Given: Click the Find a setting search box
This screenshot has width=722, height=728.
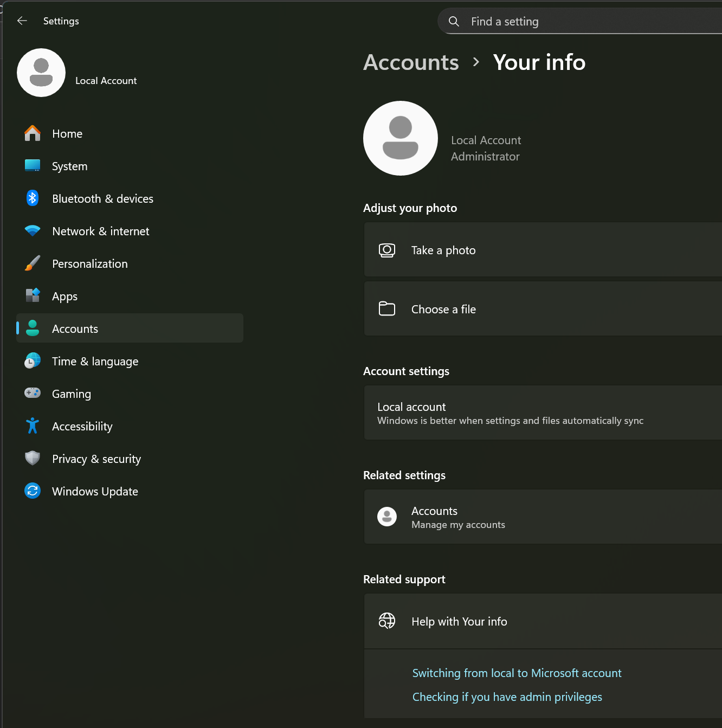Looking at the screenshot, I should click(580, 22).
